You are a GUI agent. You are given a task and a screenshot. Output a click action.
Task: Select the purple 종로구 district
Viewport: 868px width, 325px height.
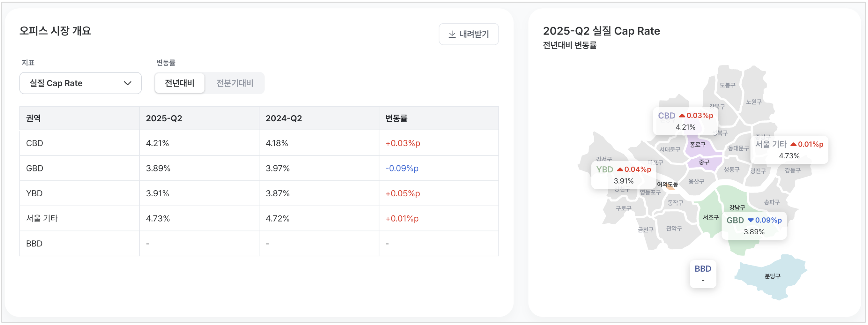click(x=697, y=145)
